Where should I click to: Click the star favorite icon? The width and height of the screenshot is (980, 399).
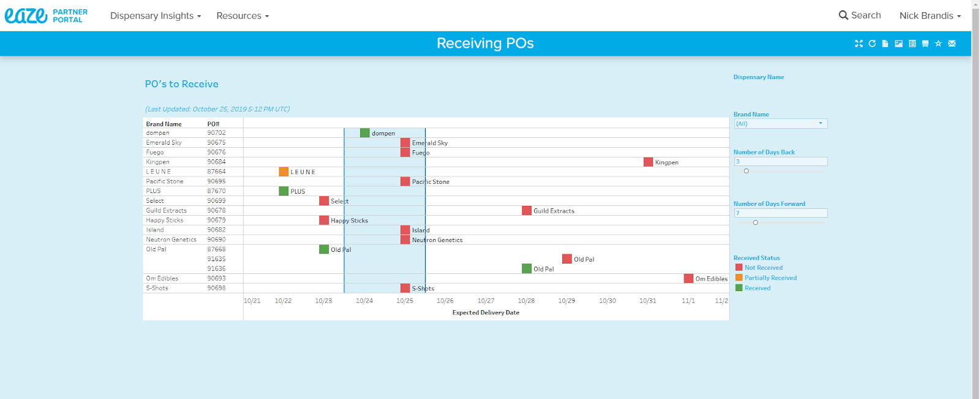point(938,44)
